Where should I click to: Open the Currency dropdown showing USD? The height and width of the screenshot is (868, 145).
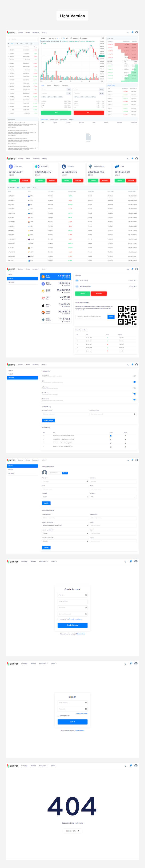click(113, 497)
